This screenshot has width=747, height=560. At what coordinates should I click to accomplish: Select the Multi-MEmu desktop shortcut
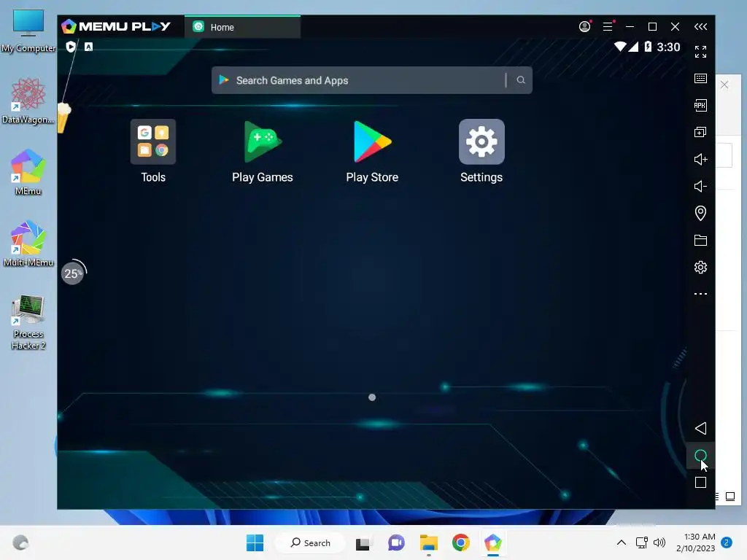28,244
